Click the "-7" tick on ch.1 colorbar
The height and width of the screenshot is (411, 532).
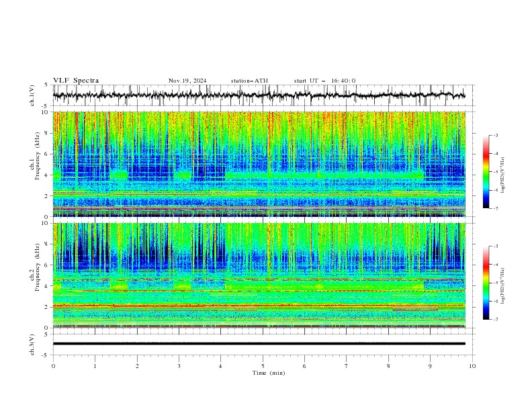click(495, 208)
